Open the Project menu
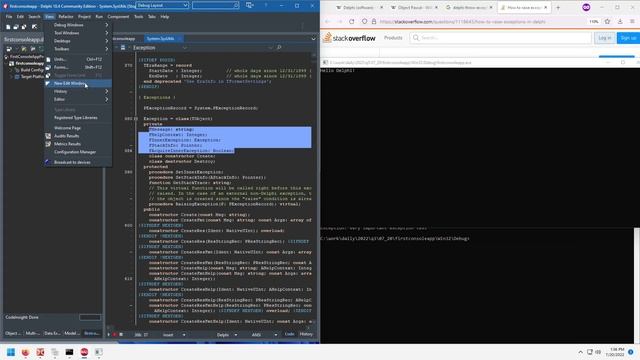This screenshot has height=360, width=640. pos(84,17)
